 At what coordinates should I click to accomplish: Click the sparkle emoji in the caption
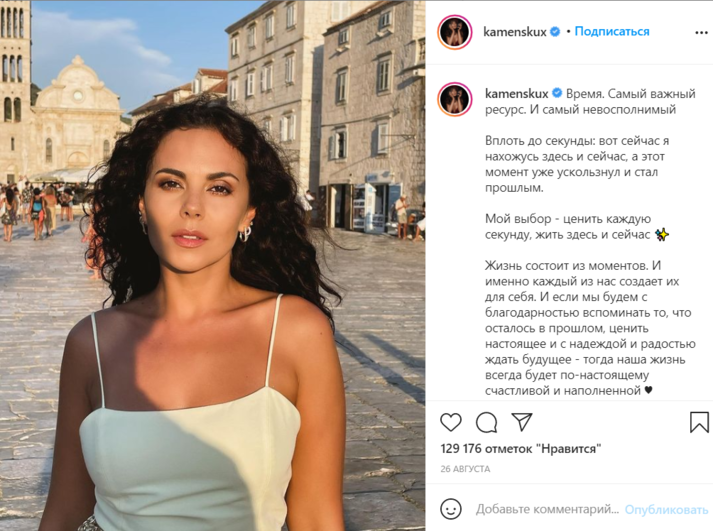(x=662, y=235)
